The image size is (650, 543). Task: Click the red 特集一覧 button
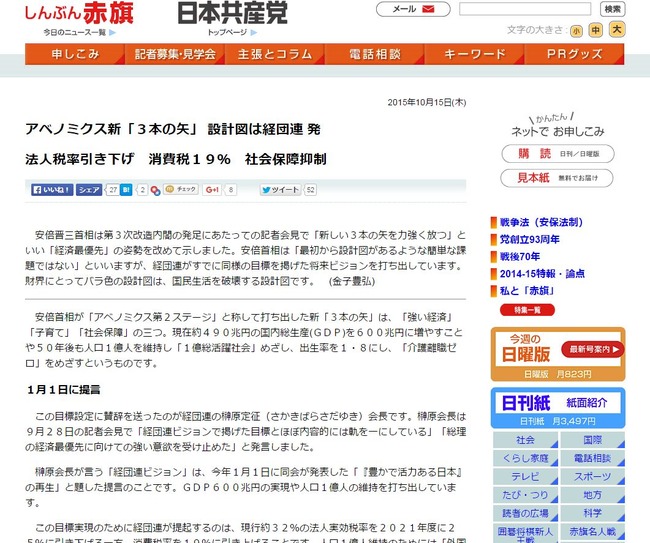pos(527,310)
